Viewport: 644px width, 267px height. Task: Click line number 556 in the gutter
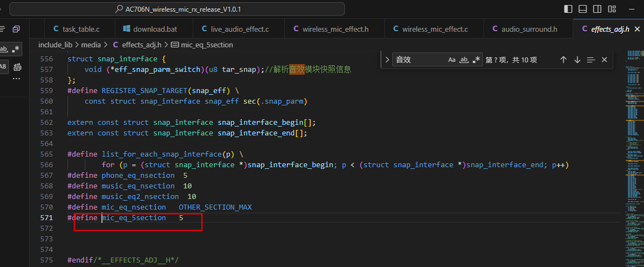(x=46, y=59)
